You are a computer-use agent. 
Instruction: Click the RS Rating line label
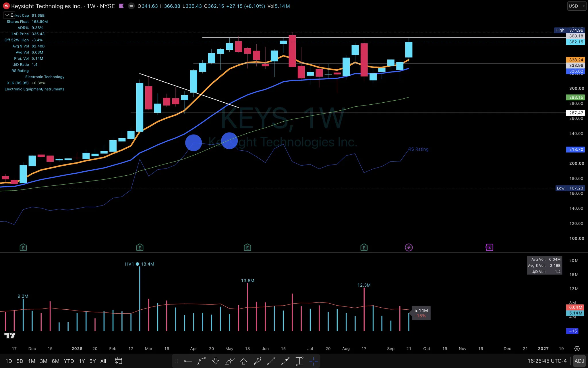point(419,149)
